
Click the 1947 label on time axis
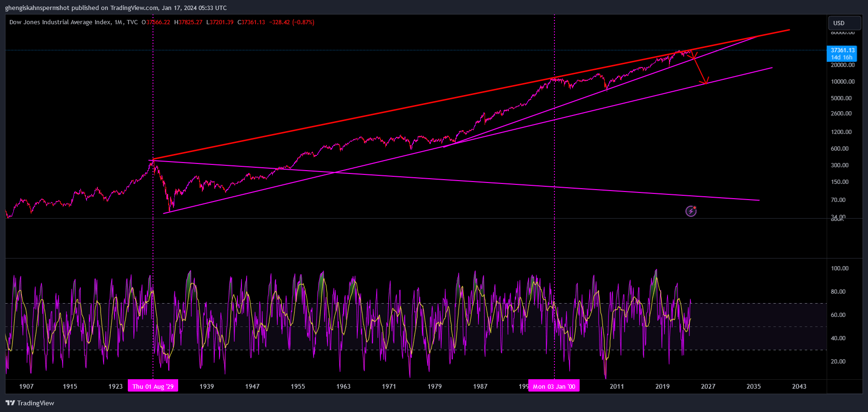[252, 386]
